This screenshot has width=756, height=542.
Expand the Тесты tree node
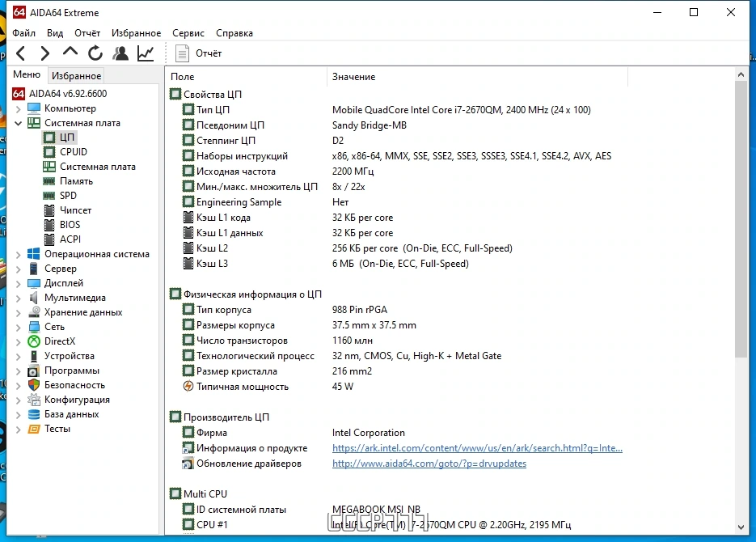point(18,430)
